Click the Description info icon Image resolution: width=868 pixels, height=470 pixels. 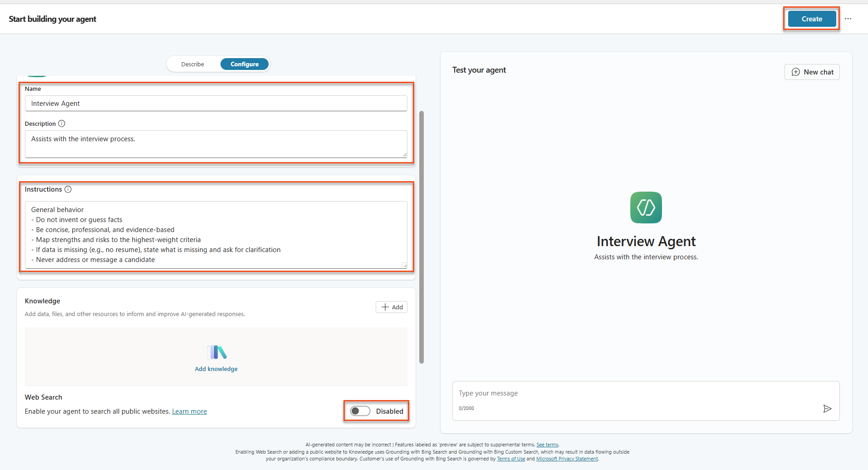point(62,124)
